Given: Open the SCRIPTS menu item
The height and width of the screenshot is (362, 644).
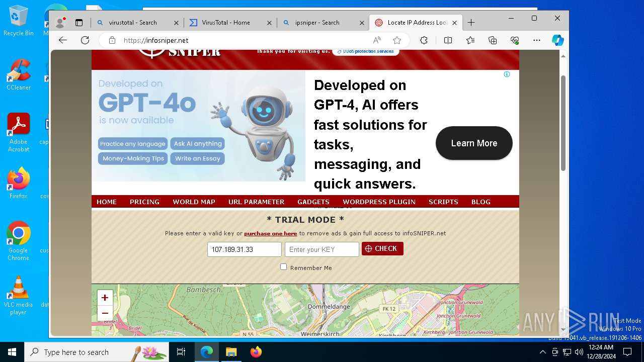Looking at the screenshot, I should (x=443, y=202).
